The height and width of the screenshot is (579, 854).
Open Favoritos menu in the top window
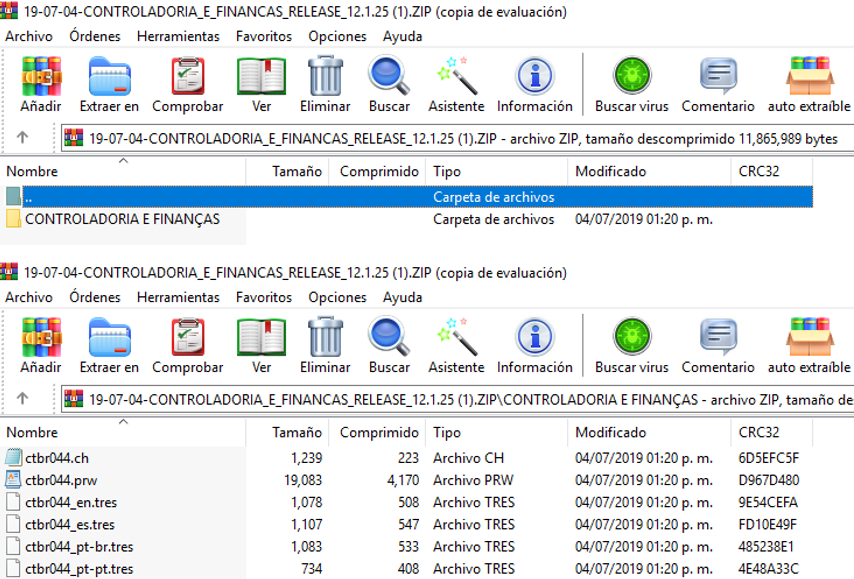click(264, 36)
